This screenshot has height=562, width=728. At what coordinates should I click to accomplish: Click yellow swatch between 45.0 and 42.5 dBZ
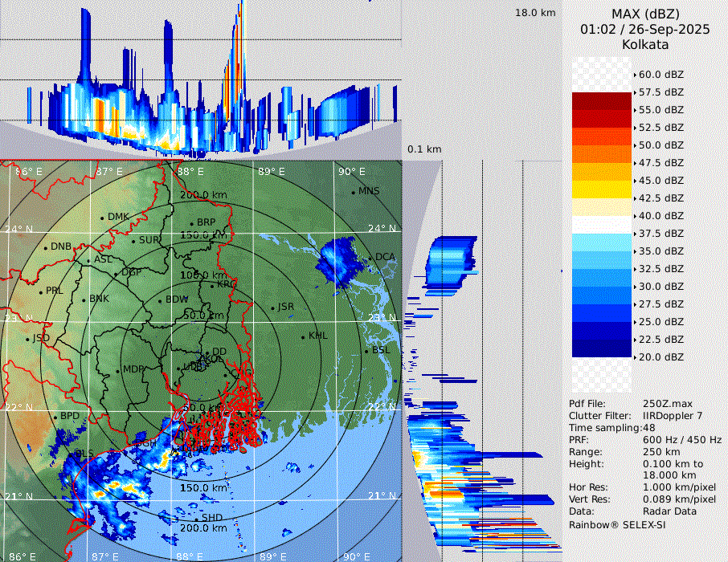click(x=601, y=189)
